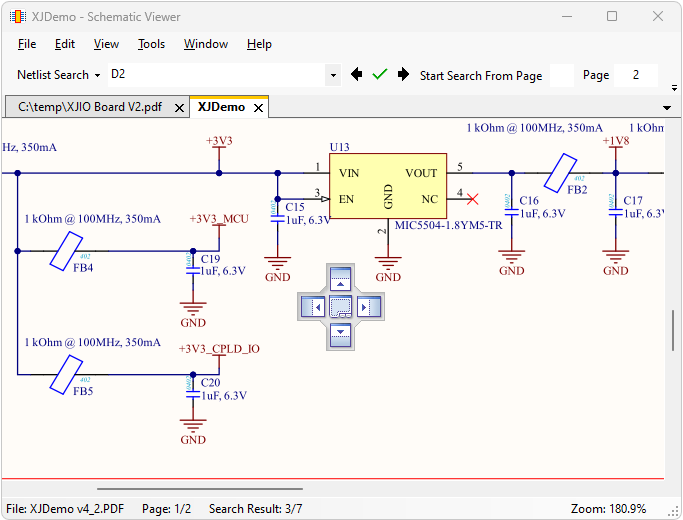Close the XJIO Board V2.pdf tab
The width and height of the screenshot is (683, 520).
click(x=180, y=108)
